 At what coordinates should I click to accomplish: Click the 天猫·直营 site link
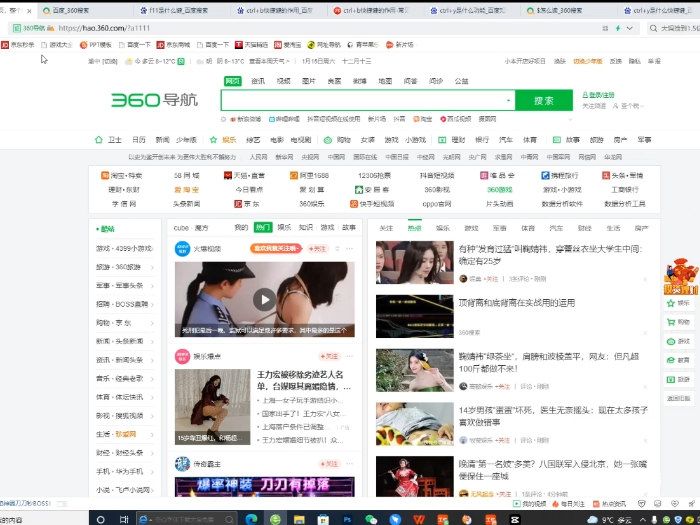pos(244,175)
